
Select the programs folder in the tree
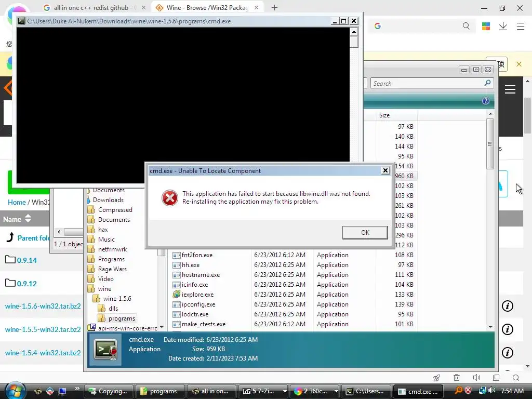point(122,318)
